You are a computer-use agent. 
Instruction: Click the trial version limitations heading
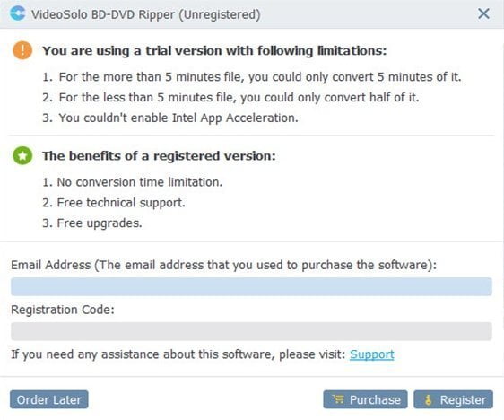click(x=214, y=51)
